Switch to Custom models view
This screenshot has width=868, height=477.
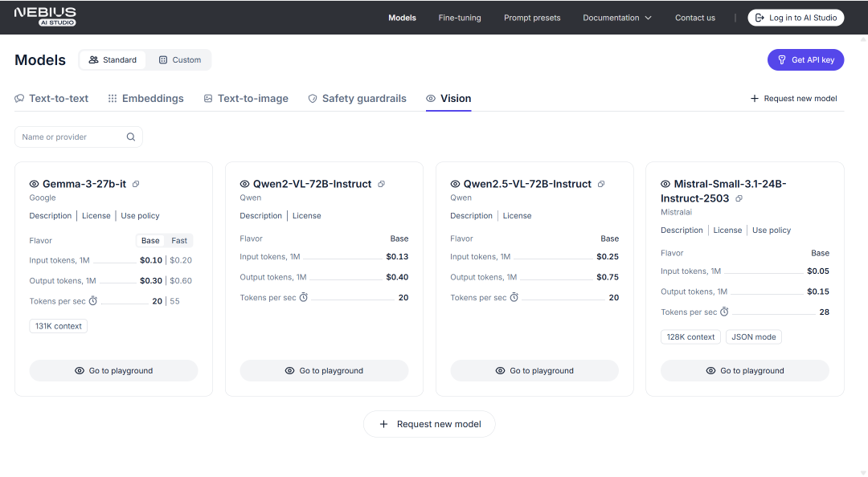tap(179, 59)
